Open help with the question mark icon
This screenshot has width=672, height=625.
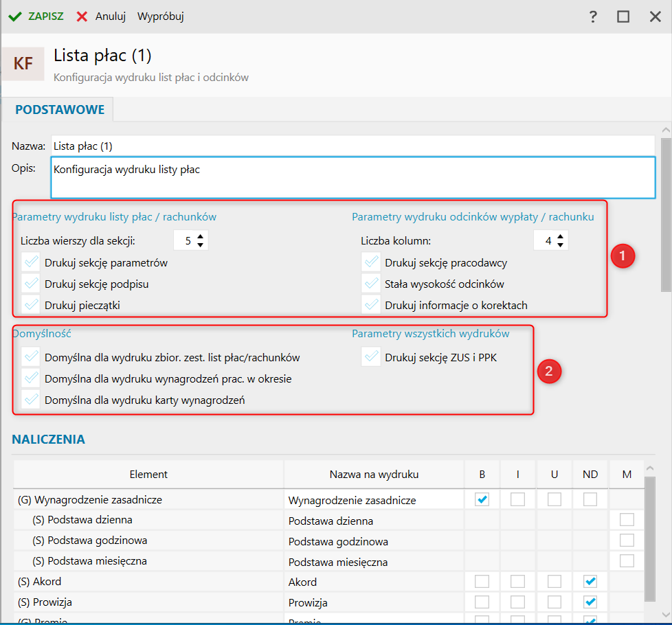pyautogui.click(x=593, y=16)
